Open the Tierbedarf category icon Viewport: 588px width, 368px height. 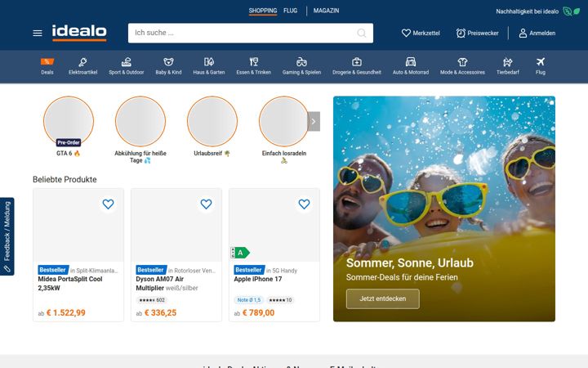pyautogui.click(x=507, y=61)
